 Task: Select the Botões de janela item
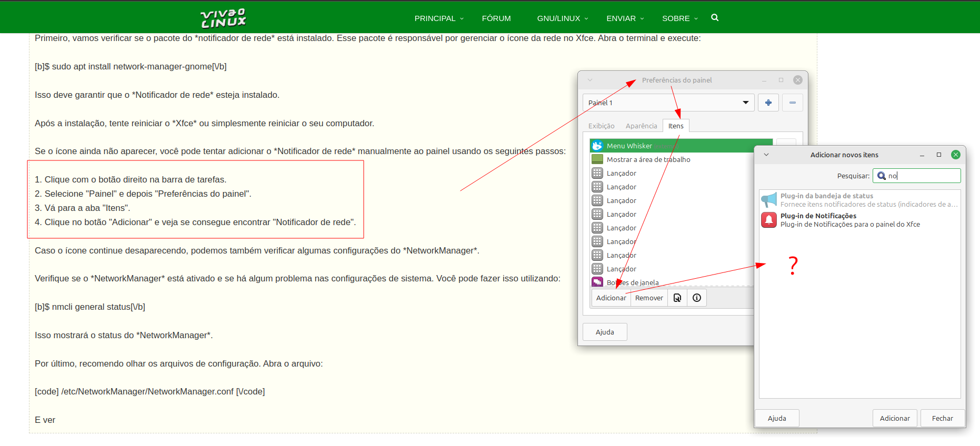(x=672, y=282)
